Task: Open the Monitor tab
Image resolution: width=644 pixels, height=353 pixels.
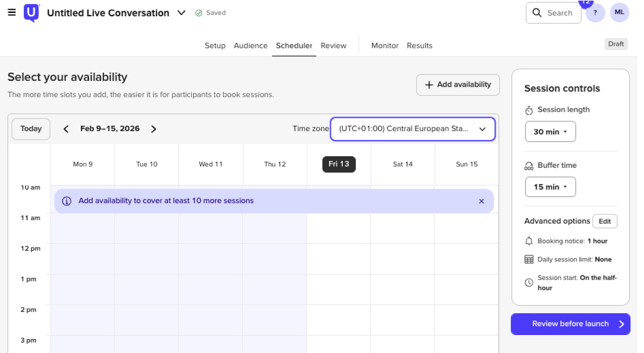Action: coord(384,46)
